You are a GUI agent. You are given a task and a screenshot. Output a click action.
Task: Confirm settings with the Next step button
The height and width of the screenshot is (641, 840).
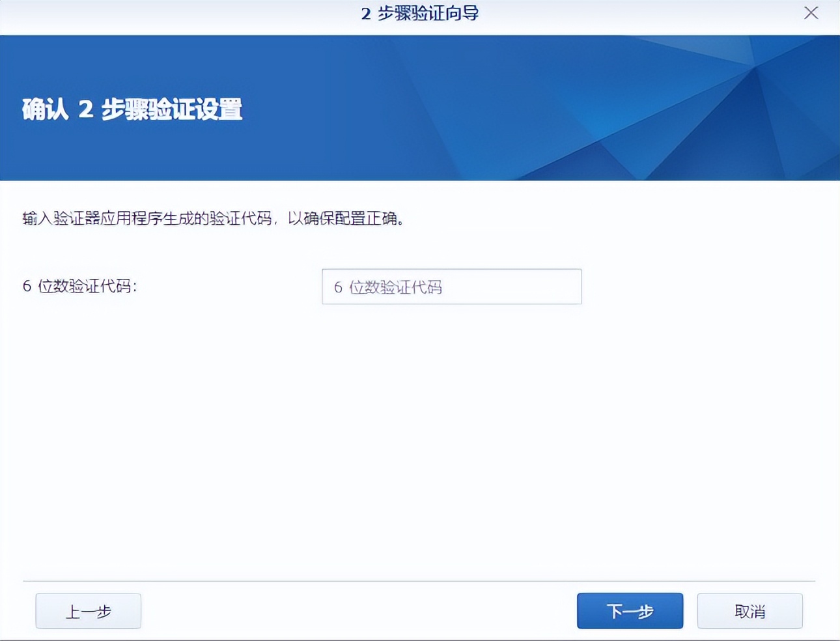(x=630, y=610)
